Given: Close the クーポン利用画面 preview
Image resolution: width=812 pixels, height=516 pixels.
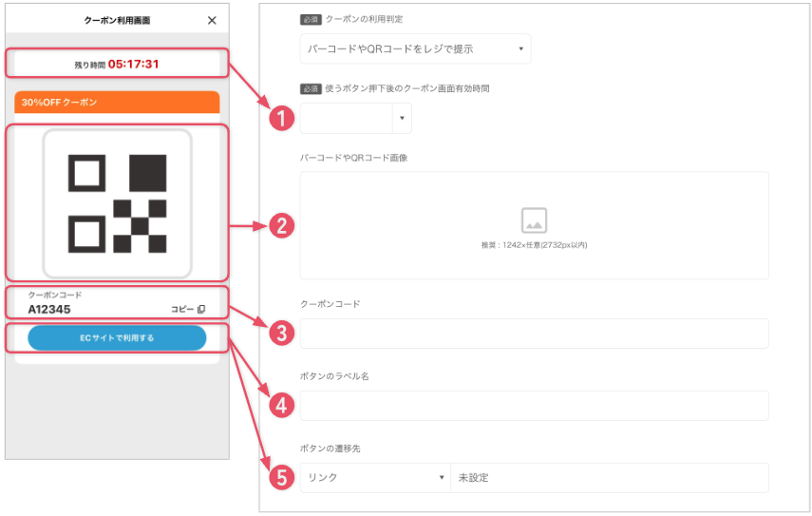Looking at the screenshot, I should click(x=212, y=20).
